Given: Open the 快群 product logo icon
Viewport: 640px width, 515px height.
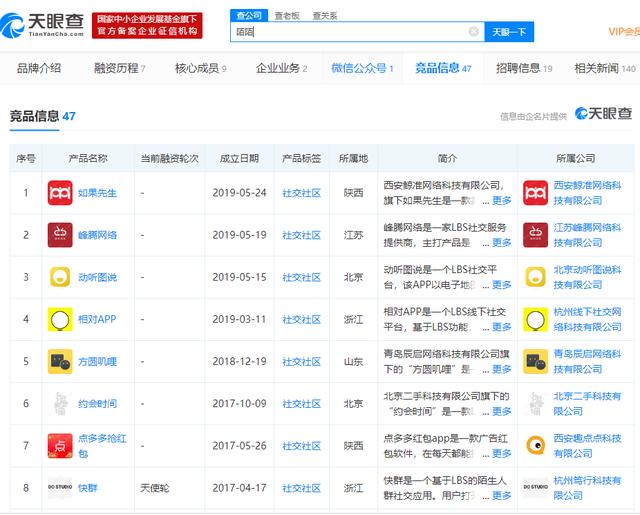Looking at the screenshot, I should [60, 487].
